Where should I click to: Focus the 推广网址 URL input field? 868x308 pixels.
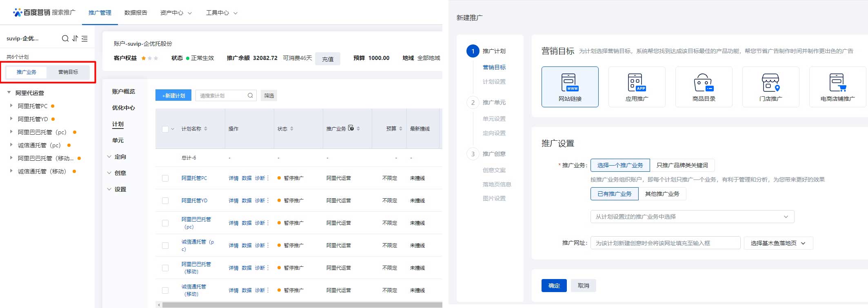(x=665, y=243)
